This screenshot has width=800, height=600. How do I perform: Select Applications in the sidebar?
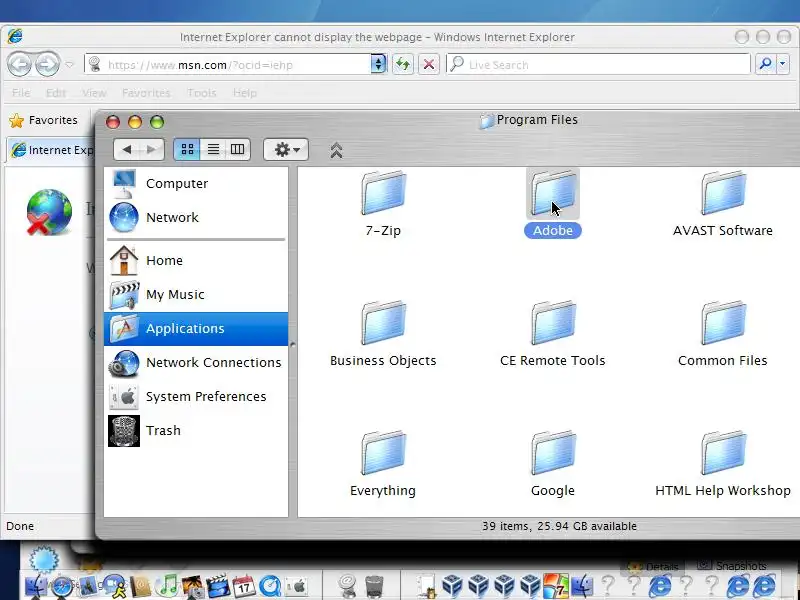point(196,329)
